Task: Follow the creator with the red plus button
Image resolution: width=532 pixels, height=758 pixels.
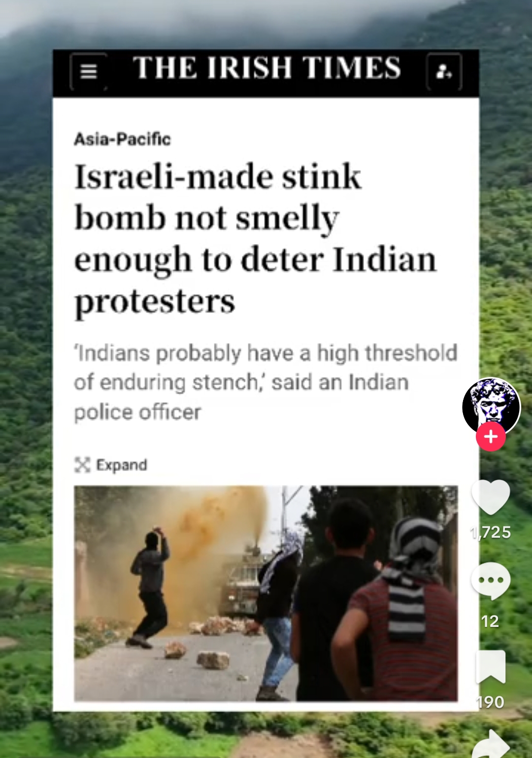Action: 491,437
